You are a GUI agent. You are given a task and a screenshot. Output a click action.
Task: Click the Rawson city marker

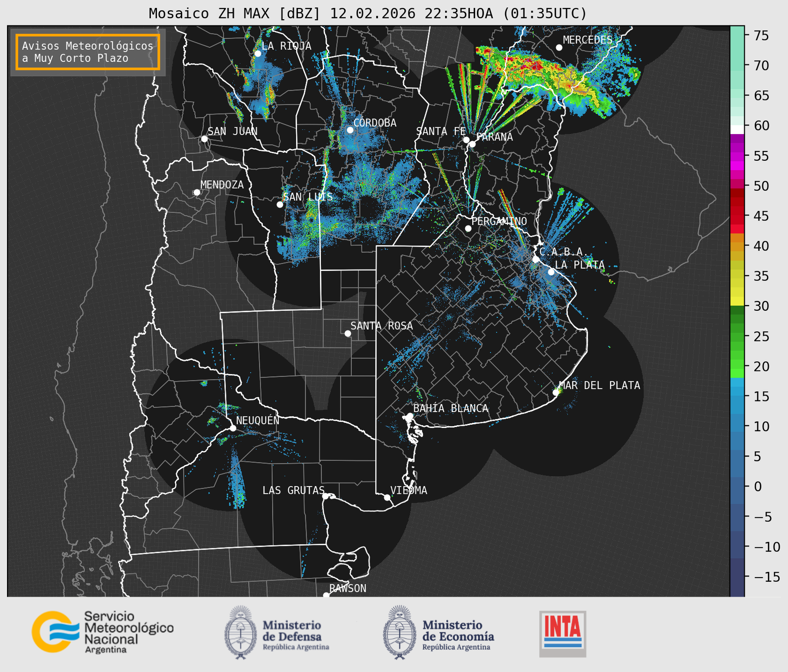pos(326,595)
